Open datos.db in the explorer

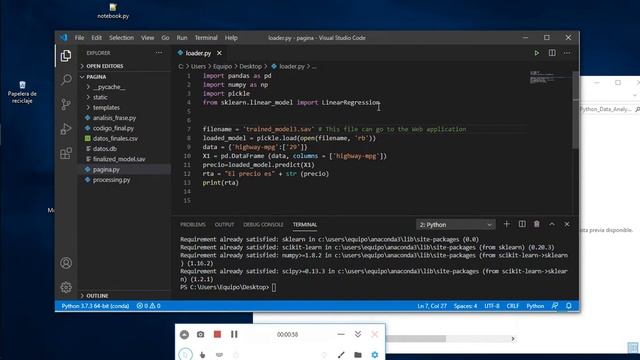[x=104, y=149]
